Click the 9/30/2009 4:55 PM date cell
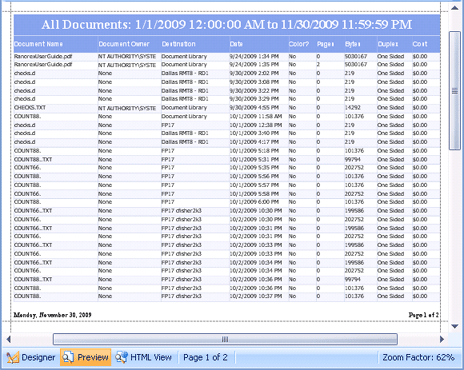The image size is (464, 370). [x=254, y=108]
